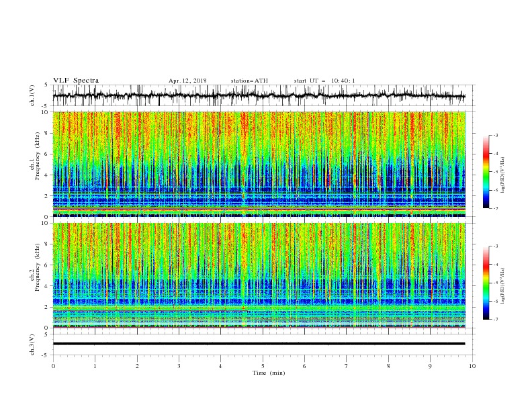Click the ch.3 flat black waveform trace
Viewport: 532px width, 411px height.
pos(259,344)
